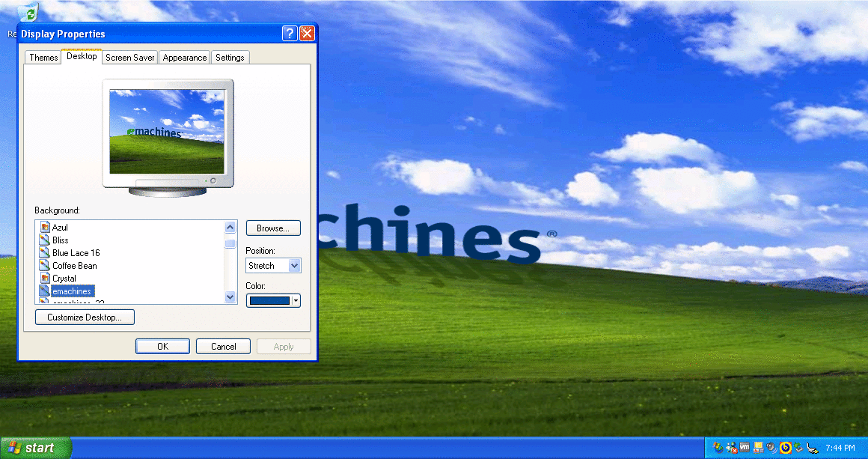Open the Appearance tab

coord(184,58)
